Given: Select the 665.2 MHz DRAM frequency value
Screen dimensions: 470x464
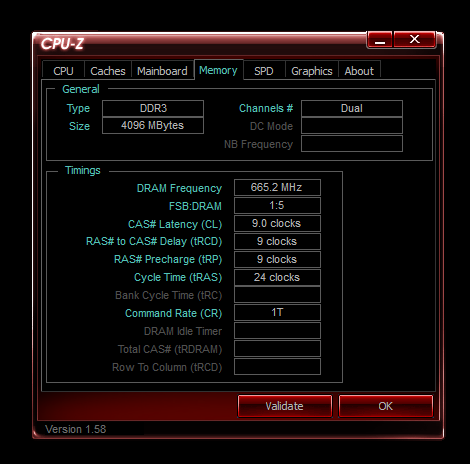Looking at the screenshot, I should pyautogui.click(x=277, y=187).
